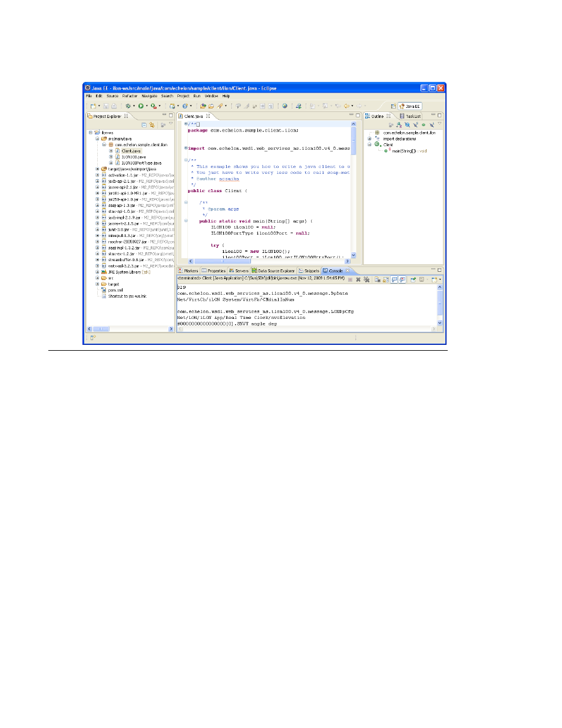The image size is (562, 728).
Task: Select the Java EE perspective button
Action: [x=410, y=106]
